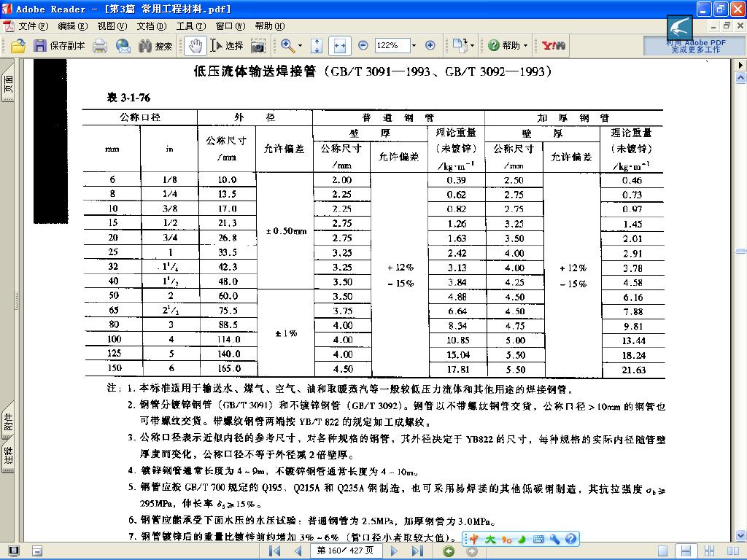The height and width of the screenshot is (560, 747).
Task: Switch to Facing pages layout
Action: [733, 551]
